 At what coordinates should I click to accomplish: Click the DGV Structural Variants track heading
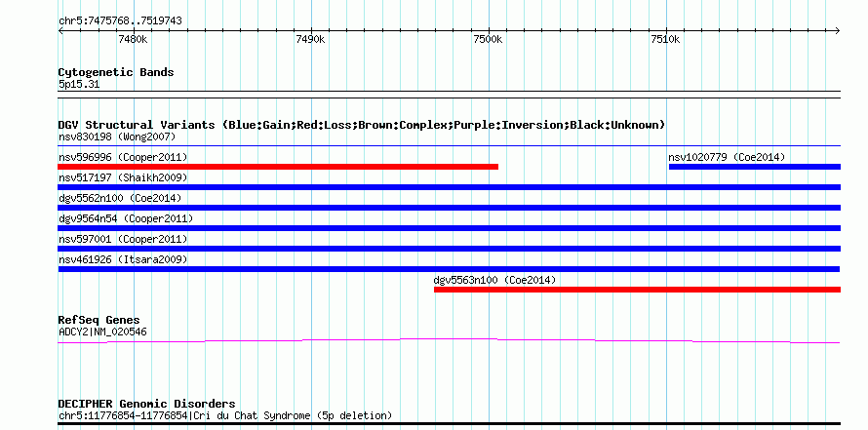tap(362, 125)
